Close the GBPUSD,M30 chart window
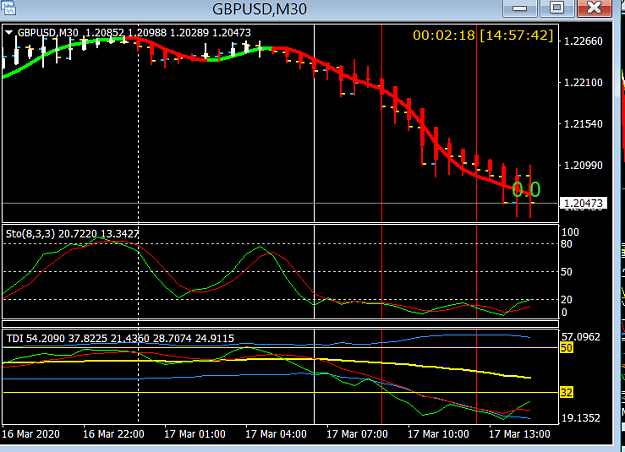This screenshot has height=452, width=625. click(x=594, y=8)
